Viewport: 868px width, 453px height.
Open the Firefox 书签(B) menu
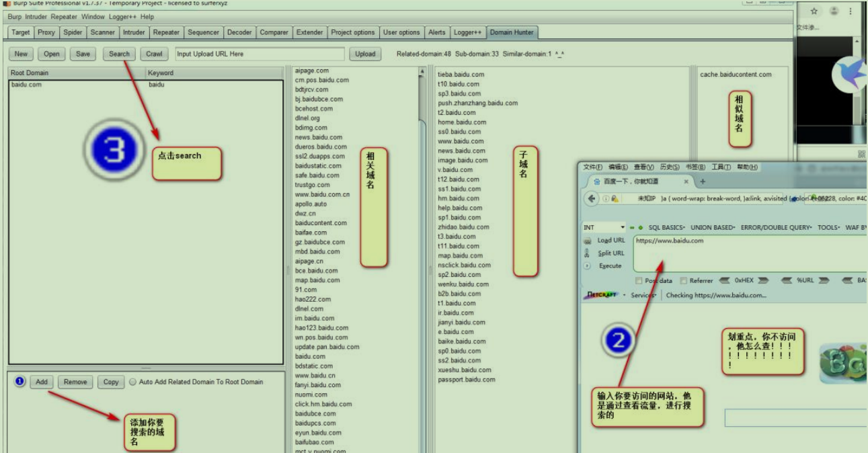tap(695, 167)
